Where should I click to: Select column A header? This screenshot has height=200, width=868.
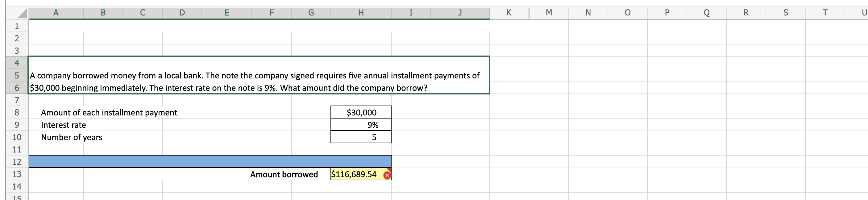(x=56, y=13)
